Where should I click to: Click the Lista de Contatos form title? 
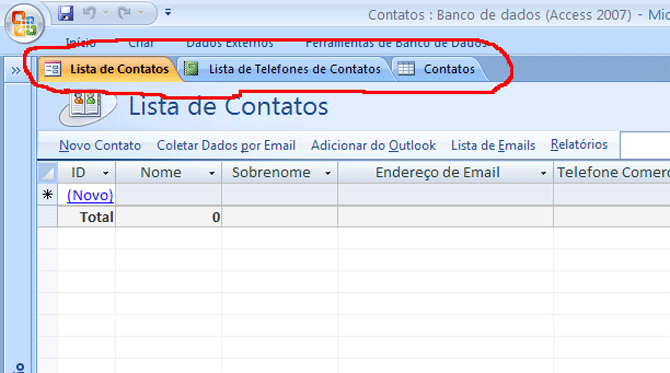click(229, 106)
